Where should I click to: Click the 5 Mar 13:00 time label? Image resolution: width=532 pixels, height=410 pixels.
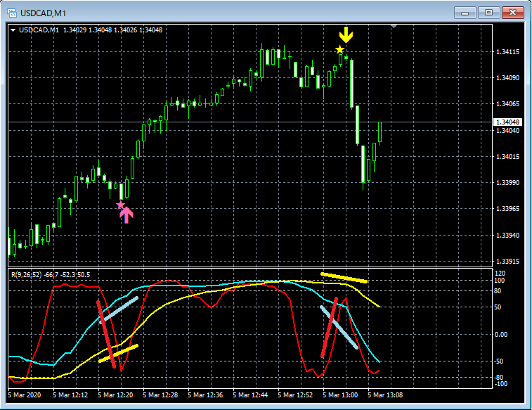[340, 395]
